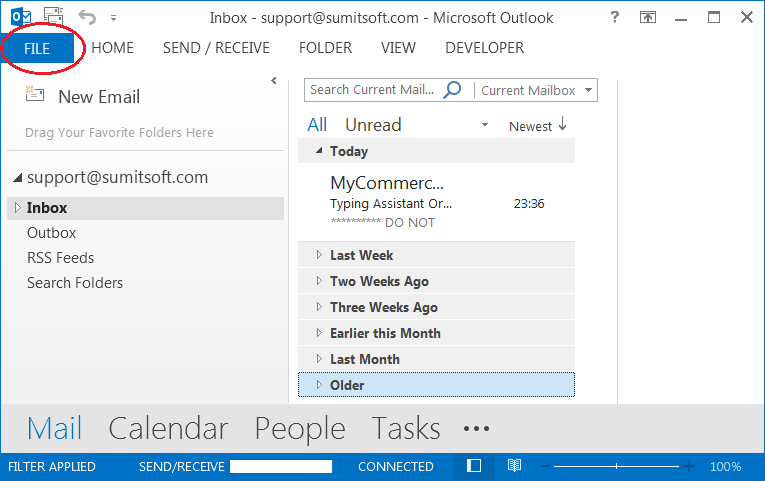The height and width of the screenshot is (481, 765).
Task: Click the Undo arrow in title bar
Action: click(x=87, y=18)
